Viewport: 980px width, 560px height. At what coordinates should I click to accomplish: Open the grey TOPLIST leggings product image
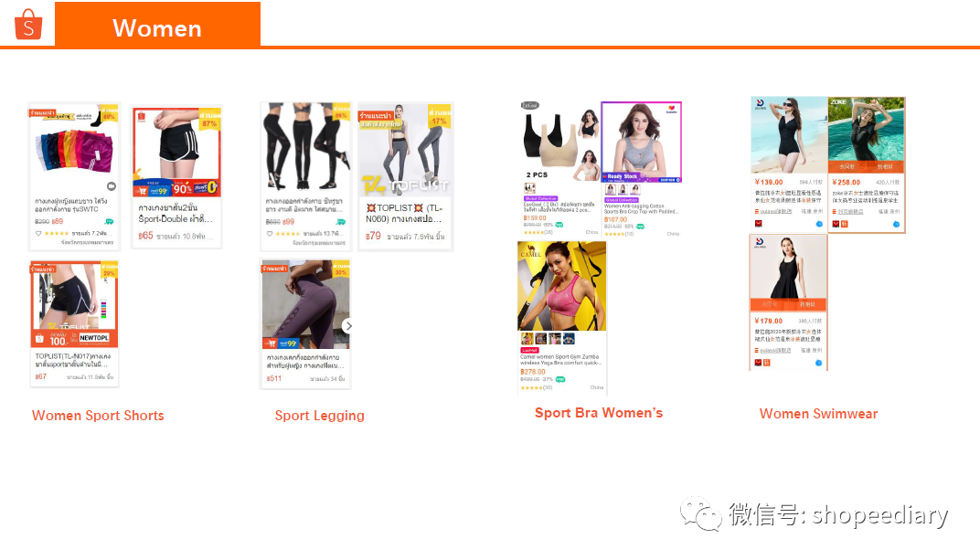tap(405, 150)
